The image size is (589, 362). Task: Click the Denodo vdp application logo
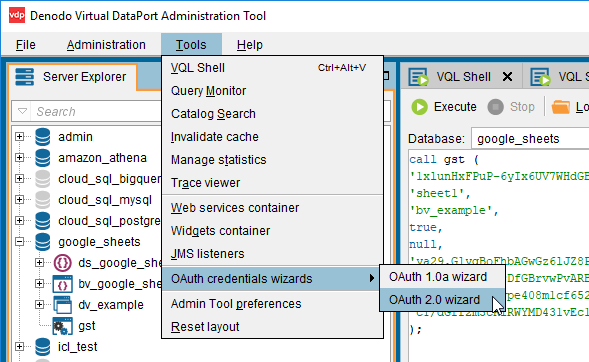coord(17,16)
